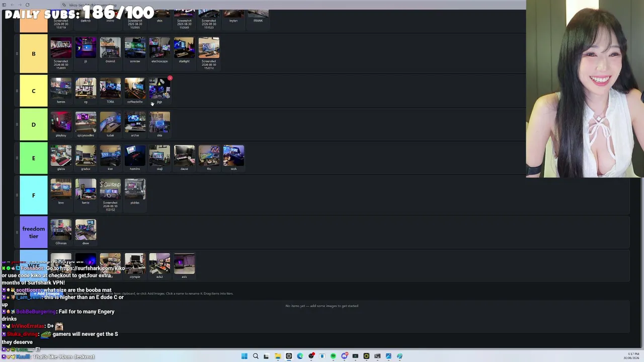This screenshot has width=644, height=362.
Task: Click the jigje setup image
Action: [x=159, y=88]
